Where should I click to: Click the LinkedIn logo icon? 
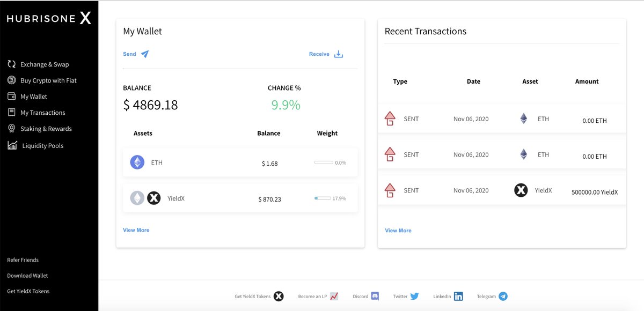(458, 296)
